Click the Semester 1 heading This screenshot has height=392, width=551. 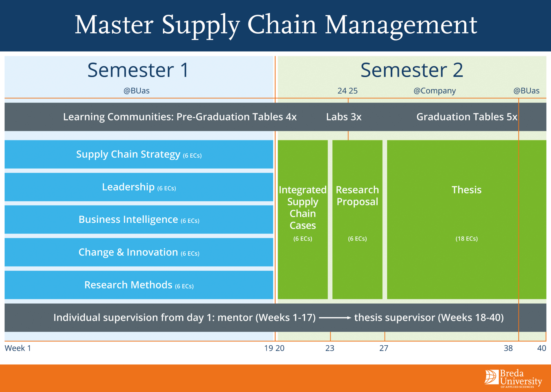(138, 70)
